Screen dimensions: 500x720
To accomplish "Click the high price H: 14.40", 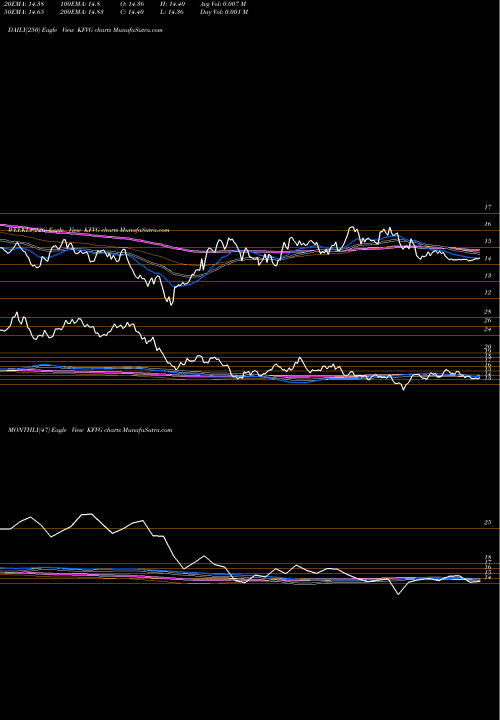I will [172, 4].
